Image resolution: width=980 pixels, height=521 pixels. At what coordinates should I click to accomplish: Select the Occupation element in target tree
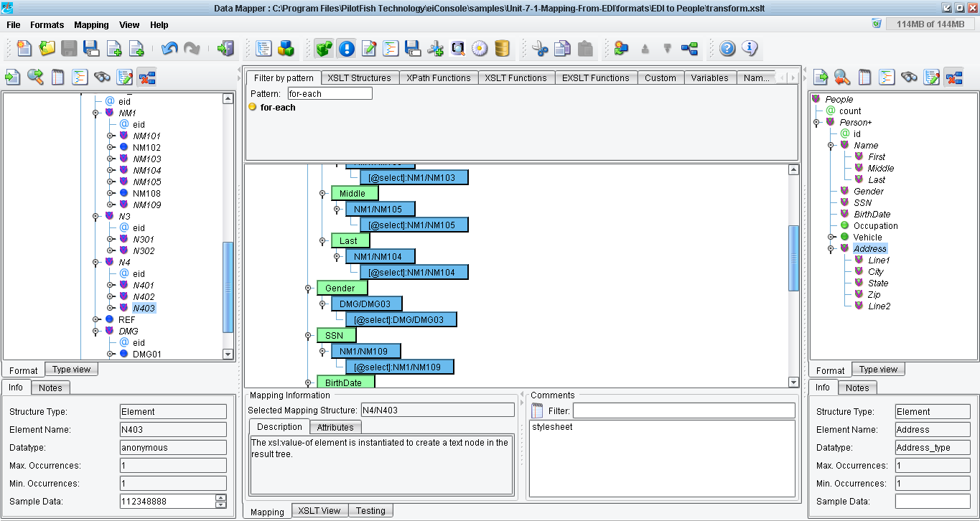[x=875, y=225]
